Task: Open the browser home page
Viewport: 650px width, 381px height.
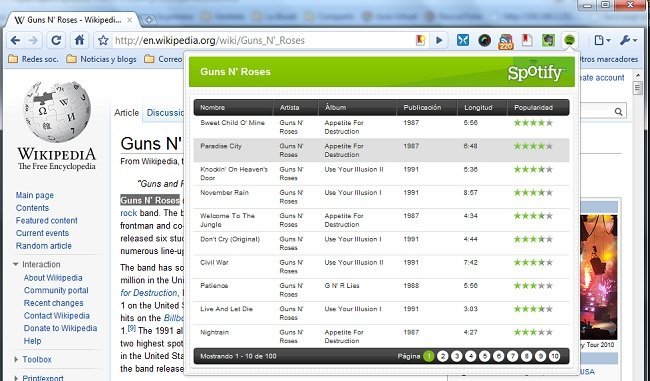Action: coord(79,40)
